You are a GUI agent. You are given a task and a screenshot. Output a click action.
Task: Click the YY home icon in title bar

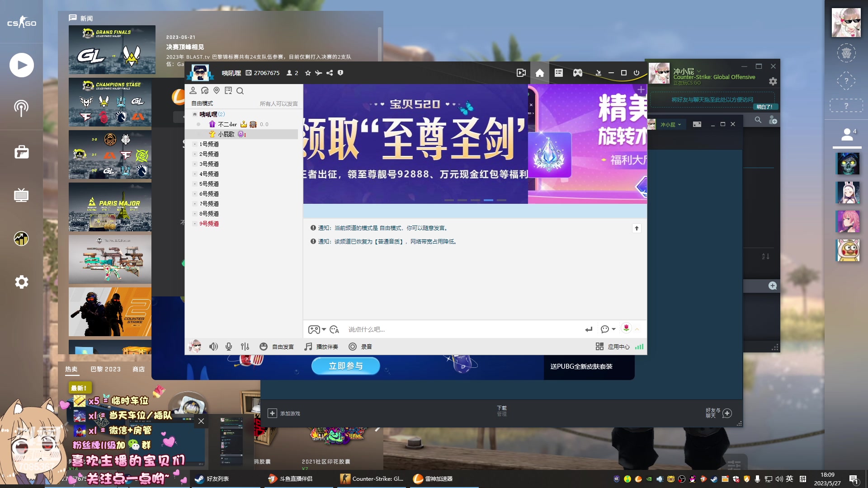point(540,73)
